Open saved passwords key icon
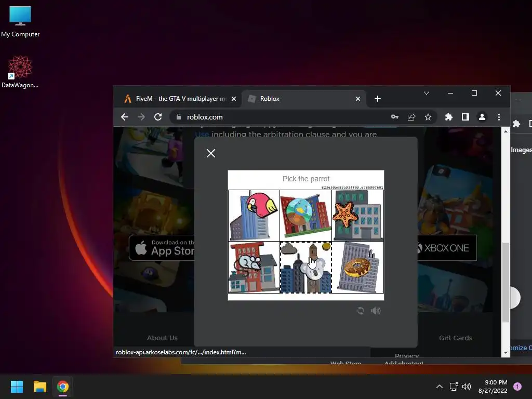Viewport: 532px width, 399px height. [x=395, y=117]
